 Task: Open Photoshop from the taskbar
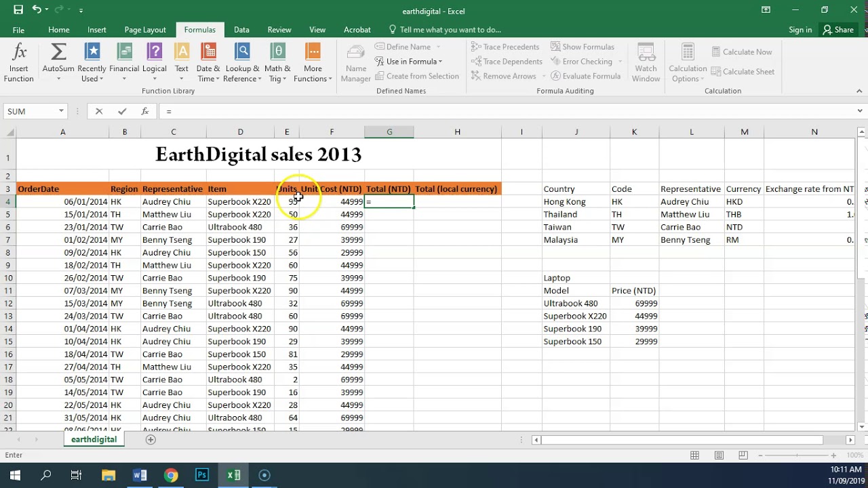[x=202, y=475]
